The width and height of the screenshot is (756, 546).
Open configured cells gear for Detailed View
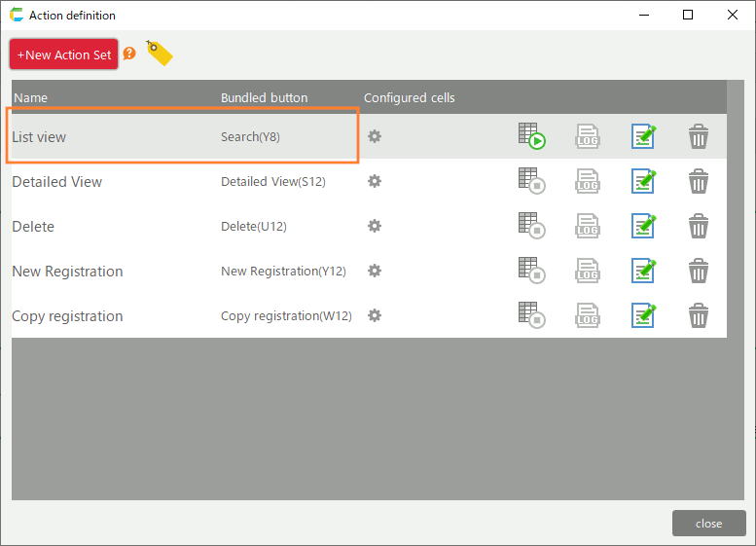click(375, 181)
